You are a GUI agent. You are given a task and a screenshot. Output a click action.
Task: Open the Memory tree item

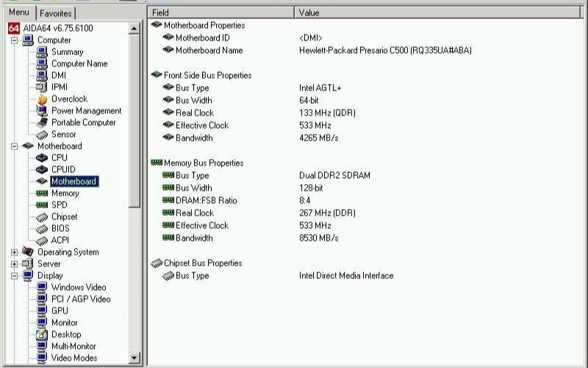click(65, 193)
